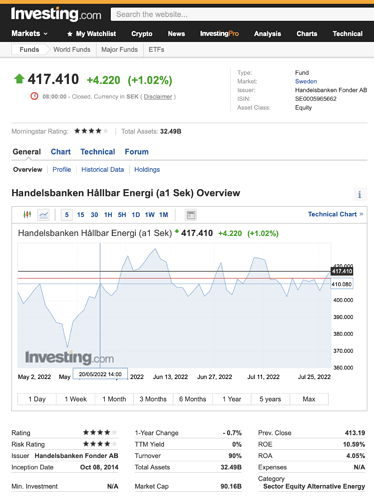Choose the 1W interval option

(150, 215)
